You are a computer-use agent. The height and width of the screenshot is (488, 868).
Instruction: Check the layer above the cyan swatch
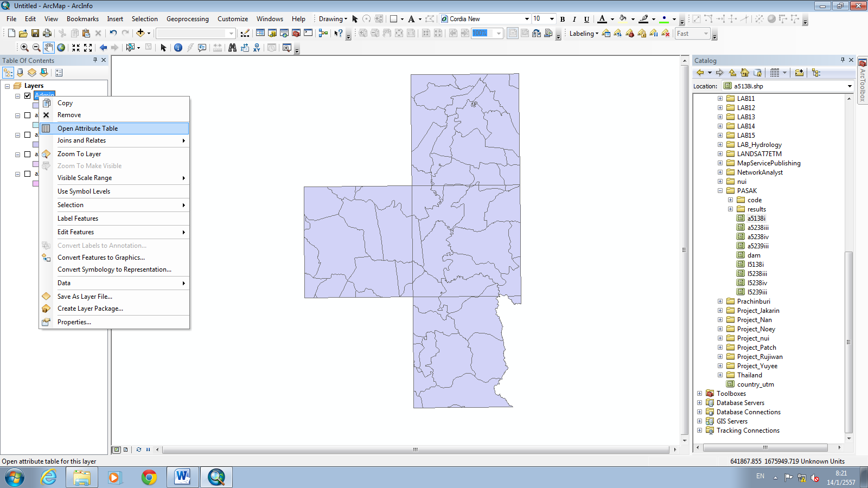28,115
